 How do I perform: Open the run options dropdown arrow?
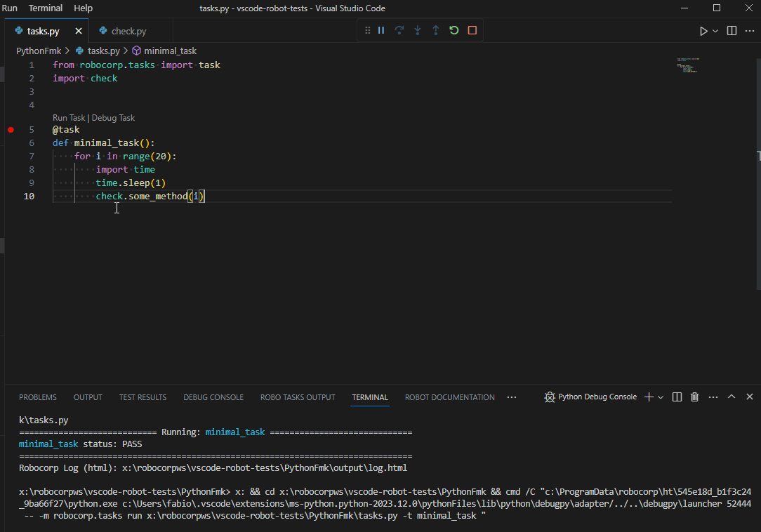coord(715,31)
